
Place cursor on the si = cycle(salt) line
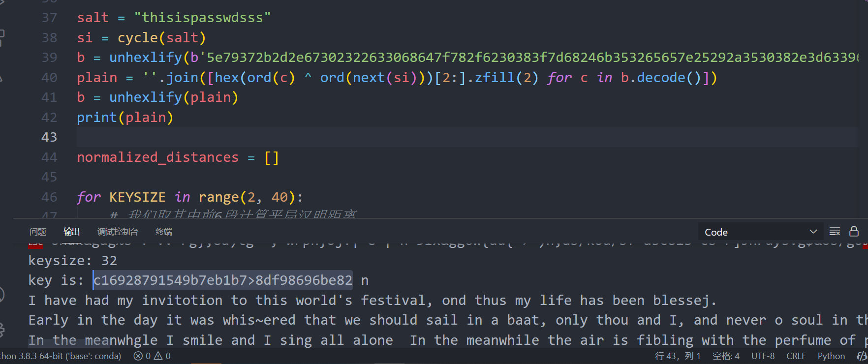[141, 38]
